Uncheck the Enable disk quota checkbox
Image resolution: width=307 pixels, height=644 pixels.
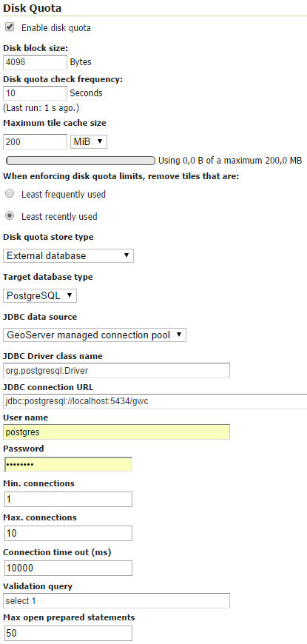[10, 27]
